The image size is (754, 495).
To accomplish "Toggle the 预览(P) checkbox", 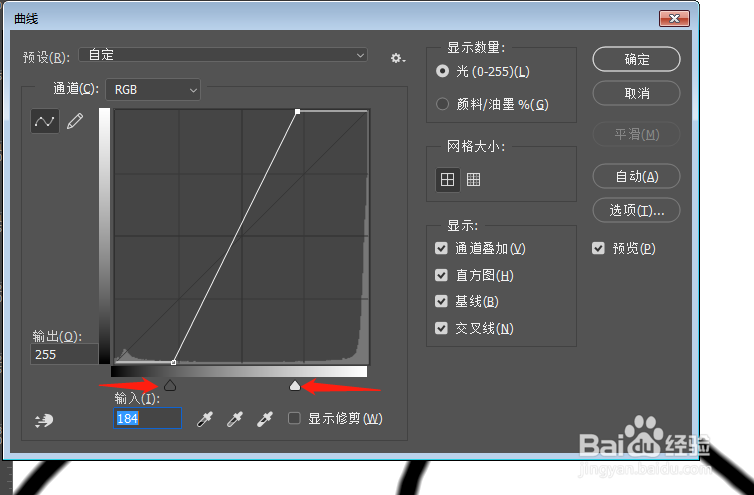I will [598, 248].
